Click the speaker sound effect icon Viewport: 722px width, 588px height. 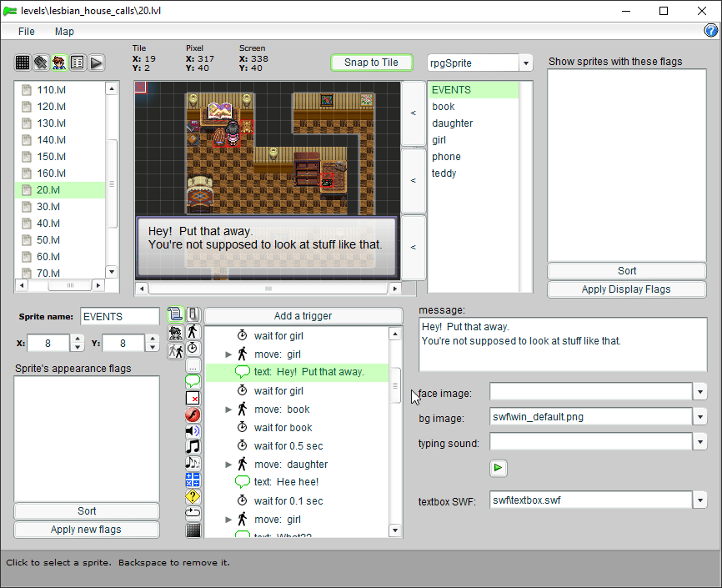point(193,430)
